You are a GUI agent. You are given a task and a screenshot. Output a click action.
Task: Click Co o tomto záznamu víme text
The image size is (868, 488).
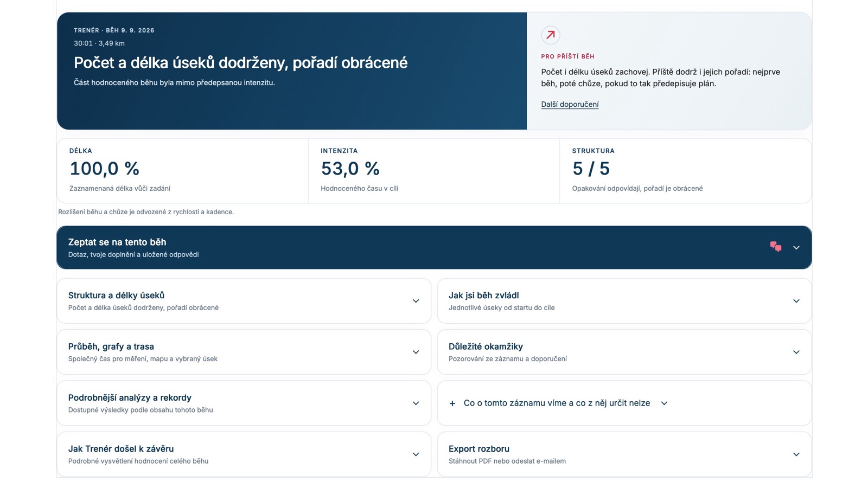(557, 403)
